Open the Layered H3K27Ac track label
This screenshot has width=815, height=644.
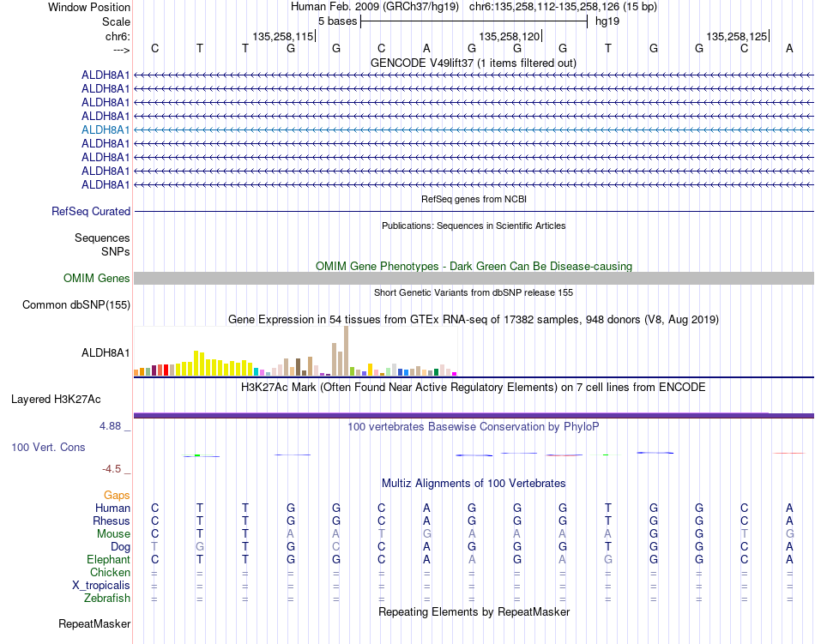tap(56, 400)
